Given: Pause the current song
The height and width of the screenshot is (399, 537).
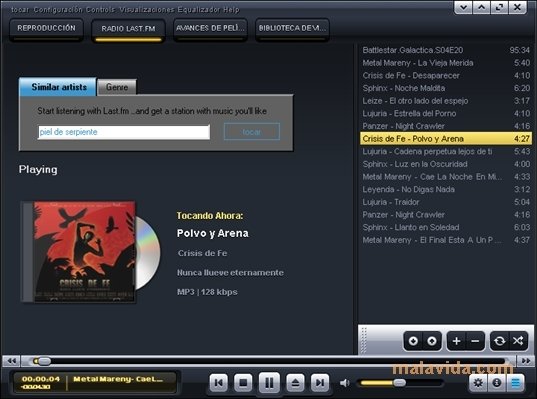Looking at the screenshot, I should click(x=269, y=382).
